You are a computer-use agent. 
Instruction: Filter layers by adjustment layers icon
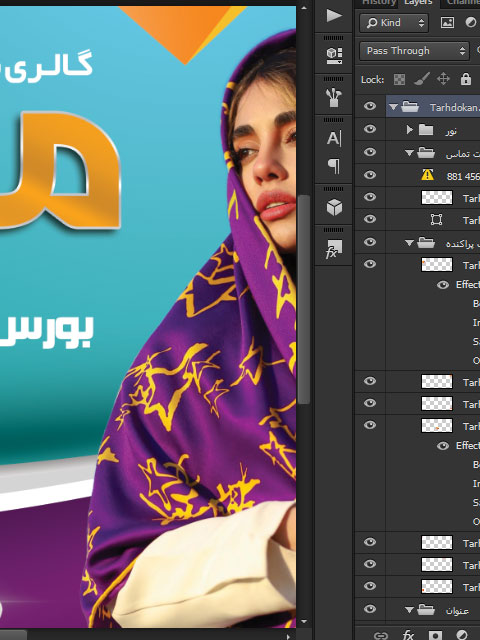tap(471, 23)
